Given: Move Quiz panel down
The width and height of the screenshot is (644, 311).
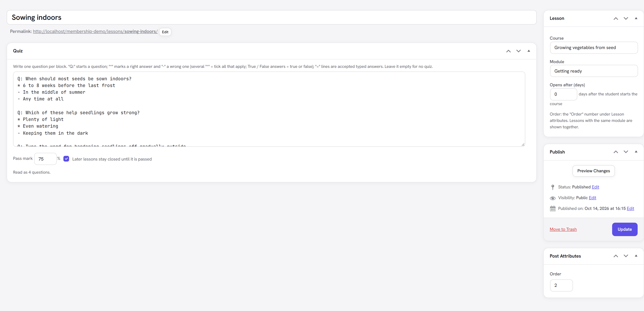Looking at the screenshot, I should pyautogui.click(x=519, y=51).
